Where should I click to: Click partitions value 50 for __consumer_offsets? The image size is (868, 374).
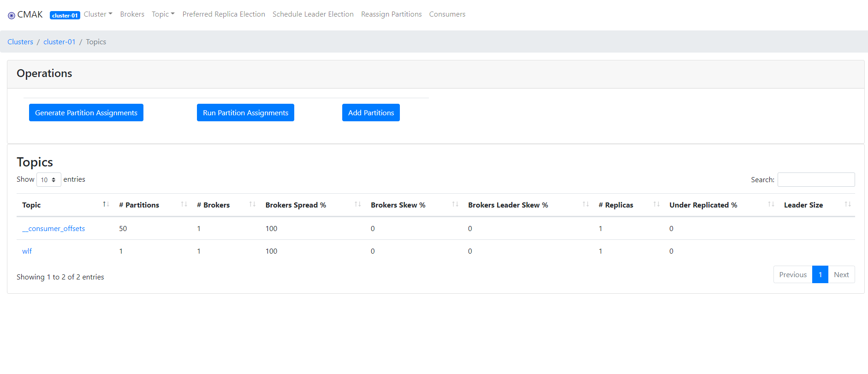123,228
